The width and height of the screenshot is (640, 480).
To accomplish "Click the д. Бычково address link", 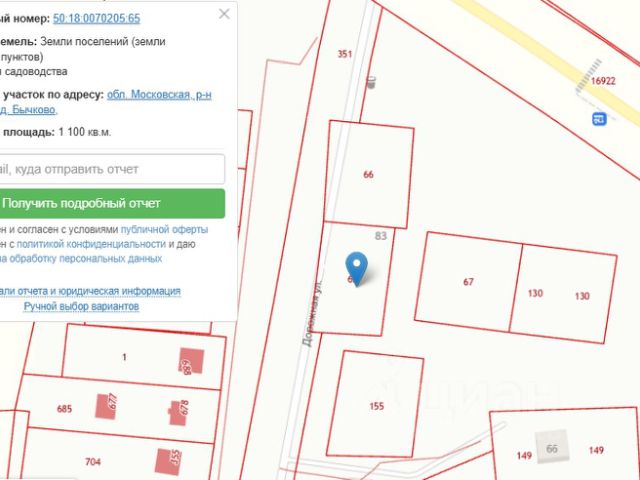I will [x=28, y=110].
